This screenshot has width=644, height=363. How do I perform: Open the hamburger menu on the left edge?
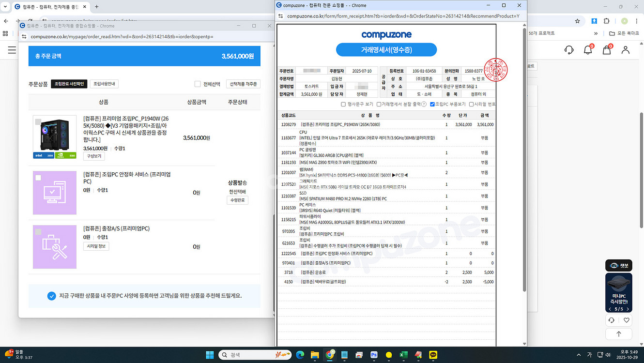tap(12, 49)
